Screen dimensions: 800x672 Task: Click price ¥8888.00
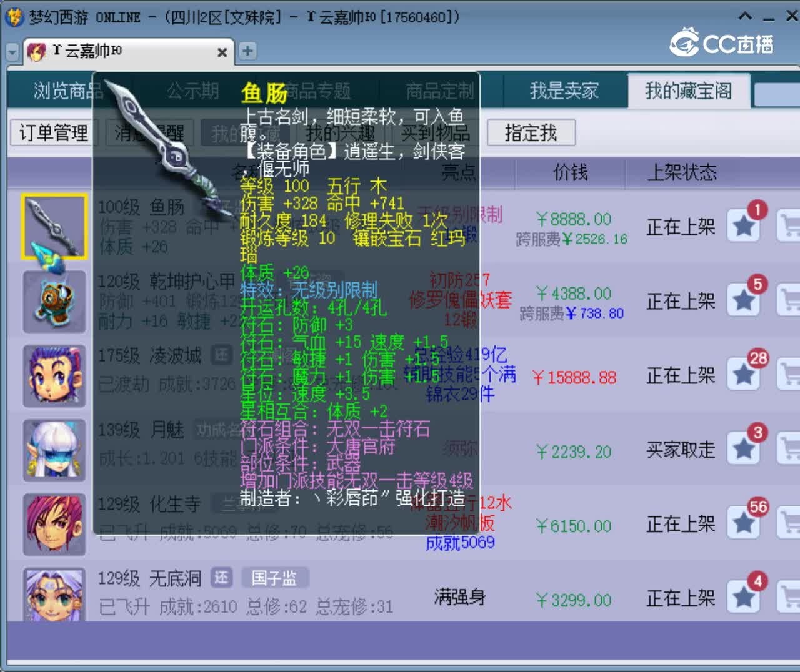[574, 219]
